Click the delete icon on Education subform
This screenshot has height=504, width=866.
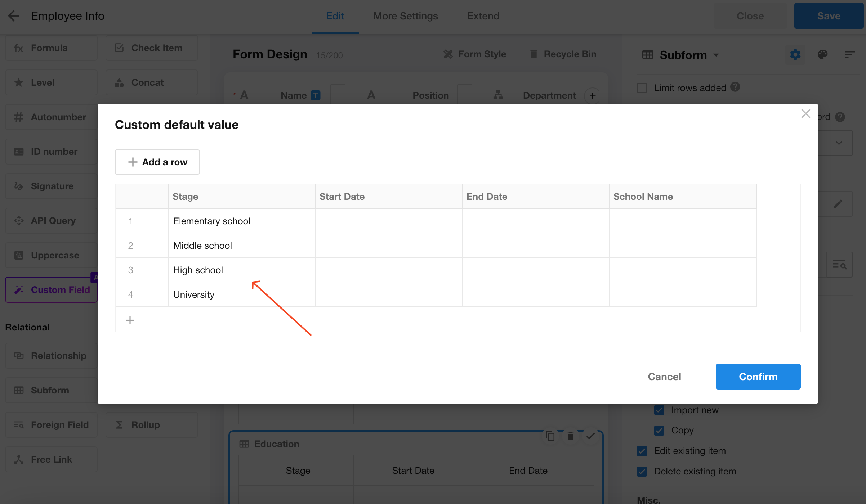(570, 436)
